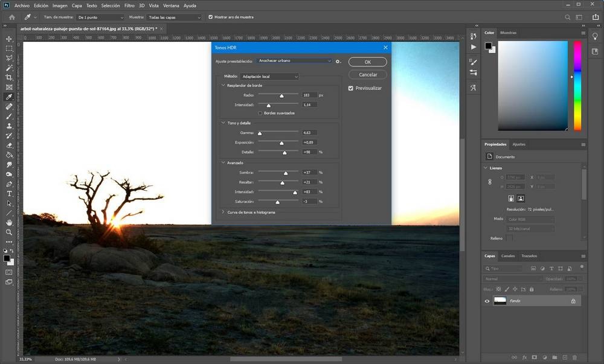Open the Ajuste preestablecido dropdown
The height and width of the screenshot is (364, 604).
point(294,61)
